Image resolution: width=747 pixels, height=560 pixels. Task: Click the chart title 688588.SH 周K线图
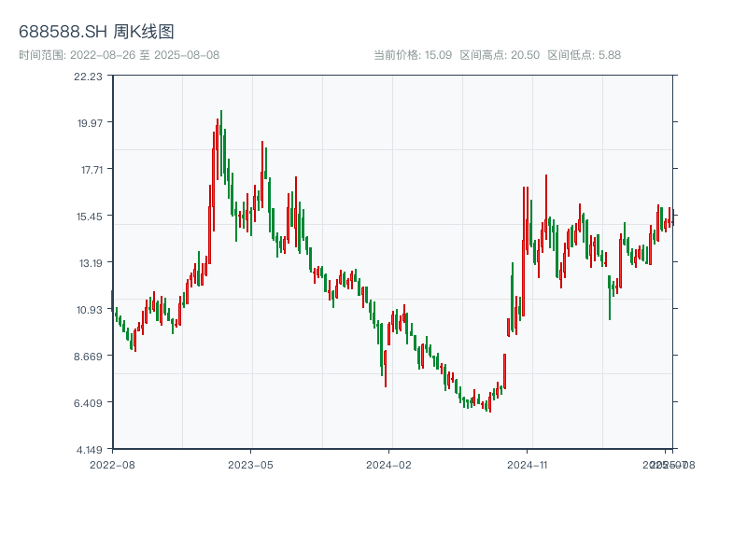click(x=96, y=32)
